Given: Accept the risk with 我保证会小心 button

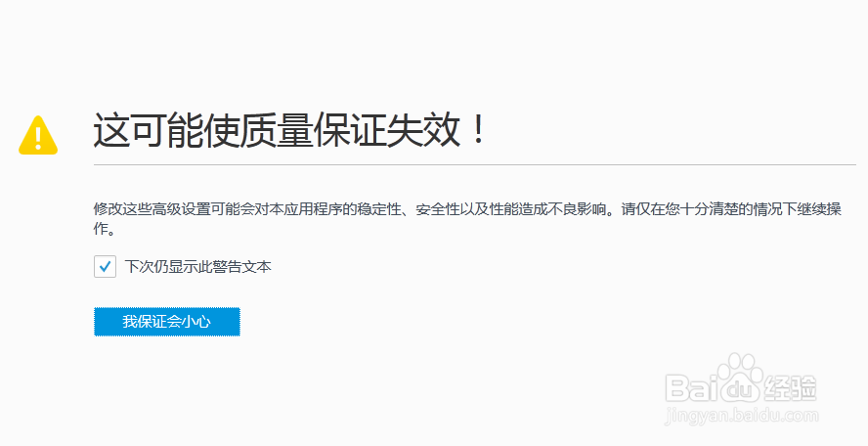Looking at the screenshot, I should point(166,322).
